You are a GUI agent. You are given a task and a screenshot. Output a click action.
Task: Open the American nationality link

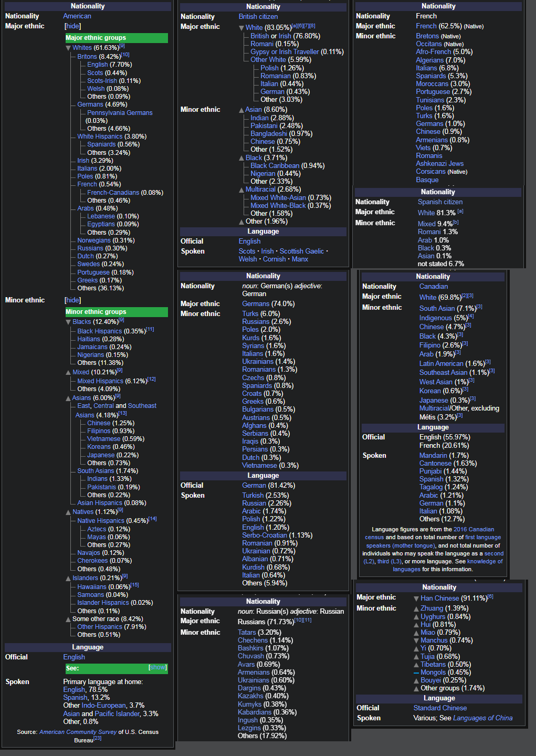tap(77, 16)
